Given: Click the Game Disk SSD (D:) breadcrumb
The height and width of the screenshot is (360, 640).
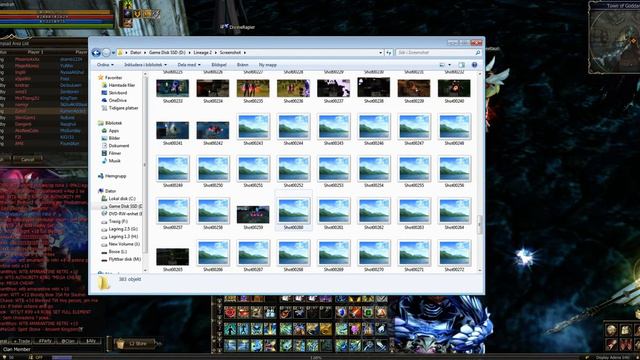Looking at the screenshot, I should [167, 53].
